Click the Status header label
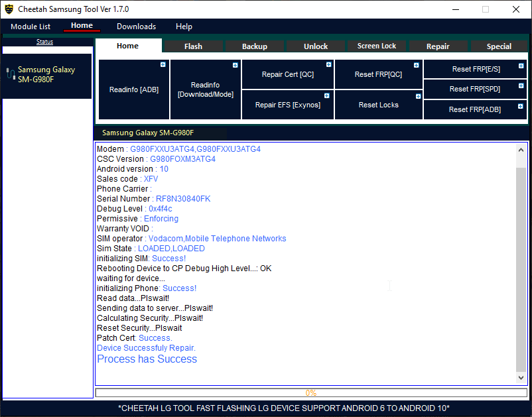The image size is (532, 417). [45, 42]
